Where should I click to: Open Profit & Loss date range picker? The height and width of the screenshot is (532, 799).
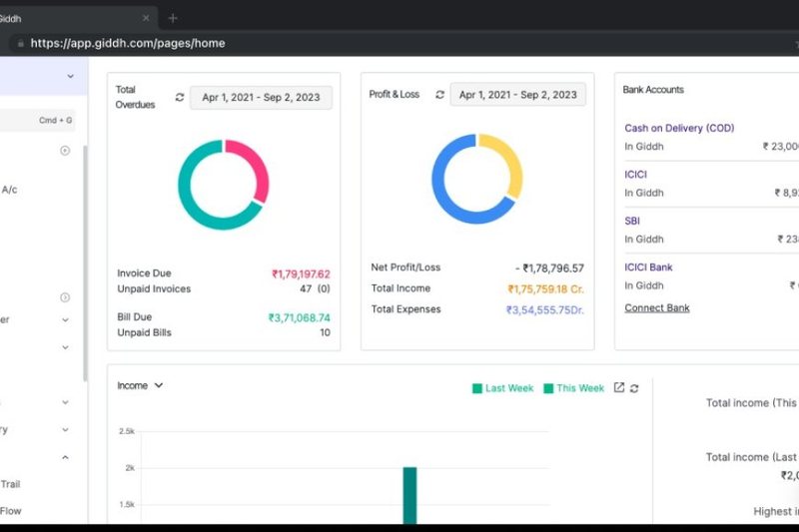(517, 95)
